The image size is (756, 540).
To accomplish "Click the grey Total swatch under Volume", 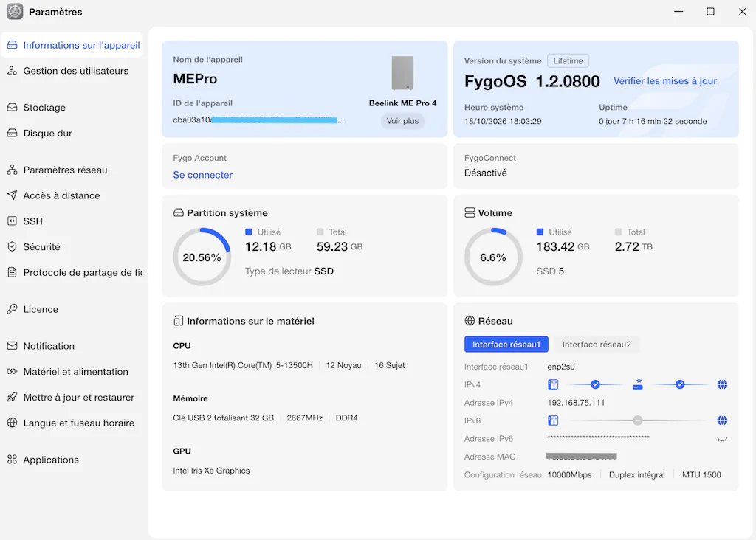I will click(x=618, y=232).
